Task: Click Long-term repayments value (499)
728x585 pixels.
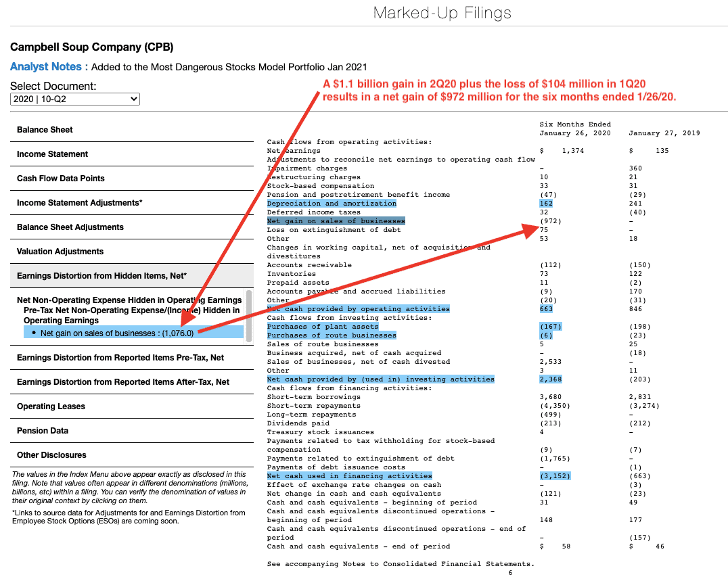Action: (550, 415)
